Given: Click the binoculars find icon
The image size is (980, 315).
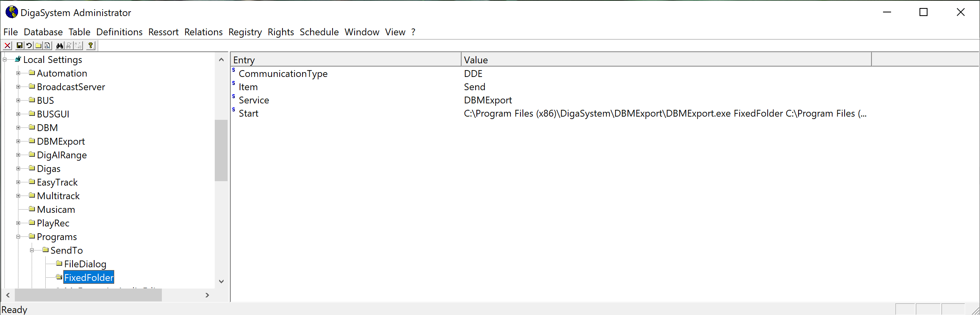Looking at the screenshot, I should 60,46.
